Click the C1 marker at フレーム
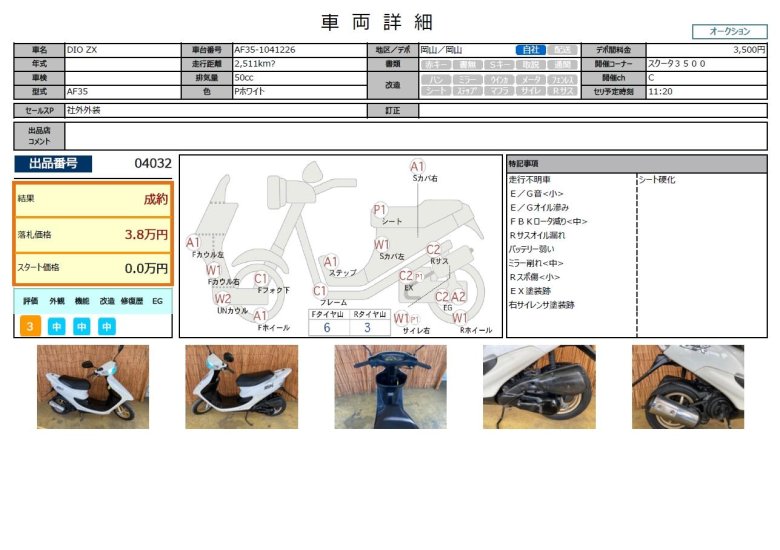This screenshot has width=780, height=550. [x=320, y=291]
